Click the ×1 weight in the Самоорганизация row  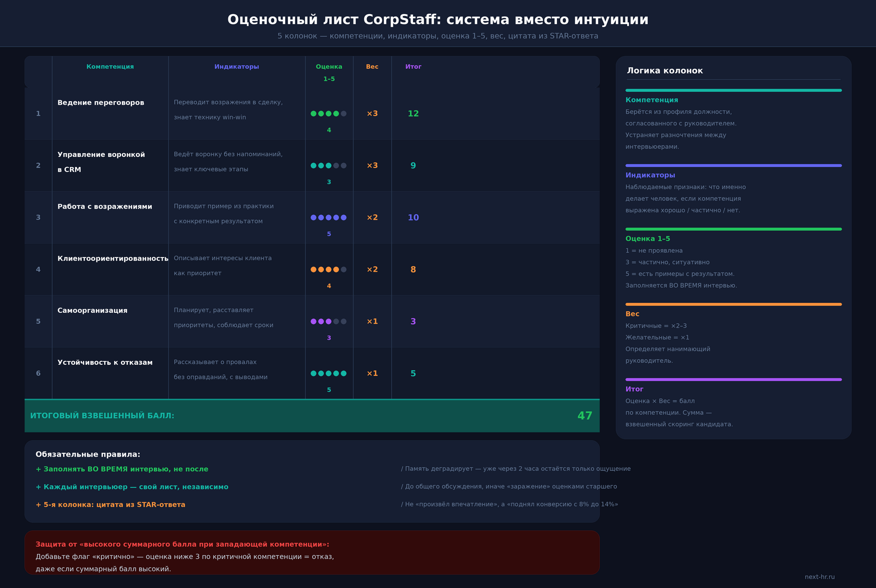[x=372, y=322]
